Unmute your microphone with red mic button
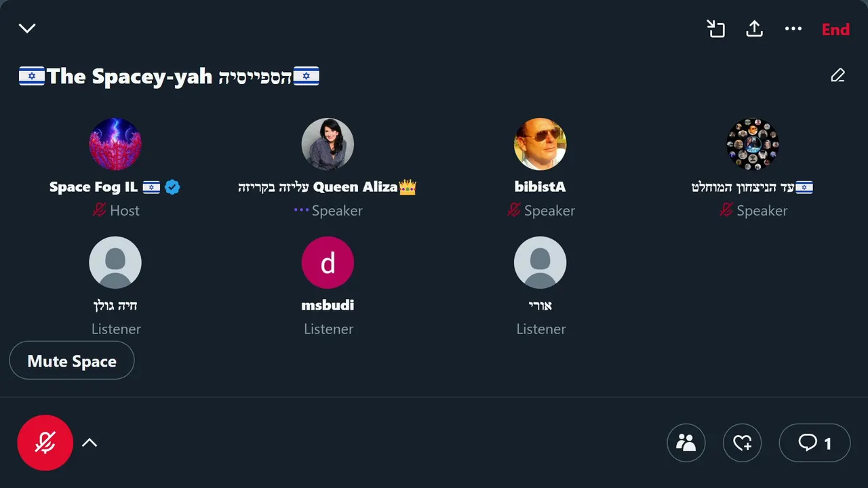This screenshot has height=488, width=868. (x=45, y=443)
